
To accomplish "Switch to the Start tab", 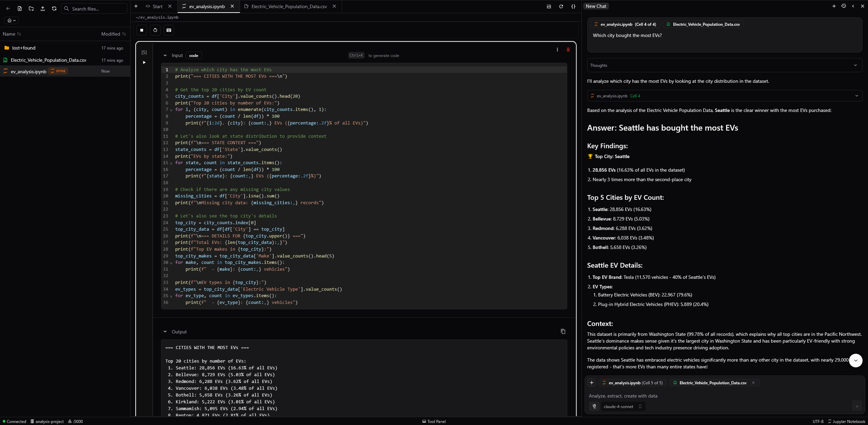I will [x=157, y=6].
